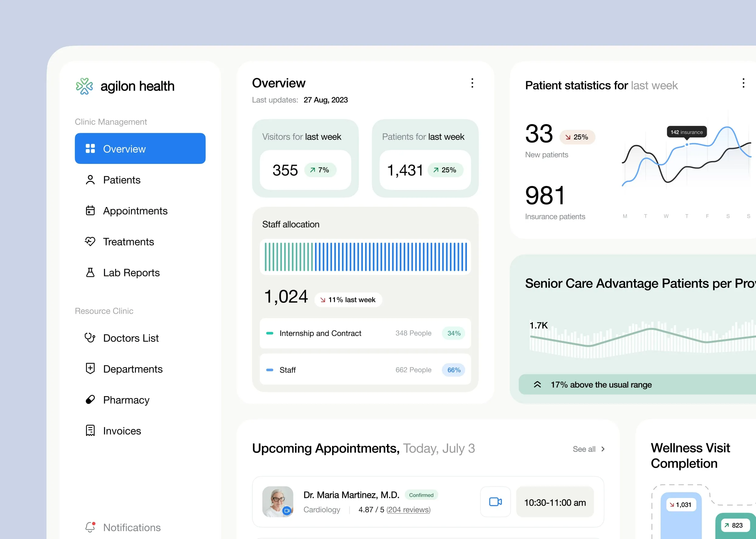
Task: Click the 1,024 staff total
Action: tap(286, 296)
